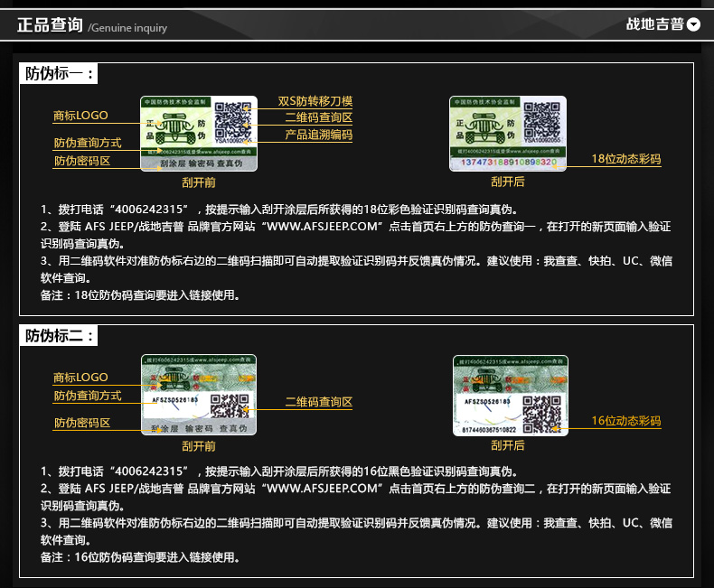The image size is (714, 588).
Task: Click the 刮开后 caption in section one
Action: [x=508, y=182]
